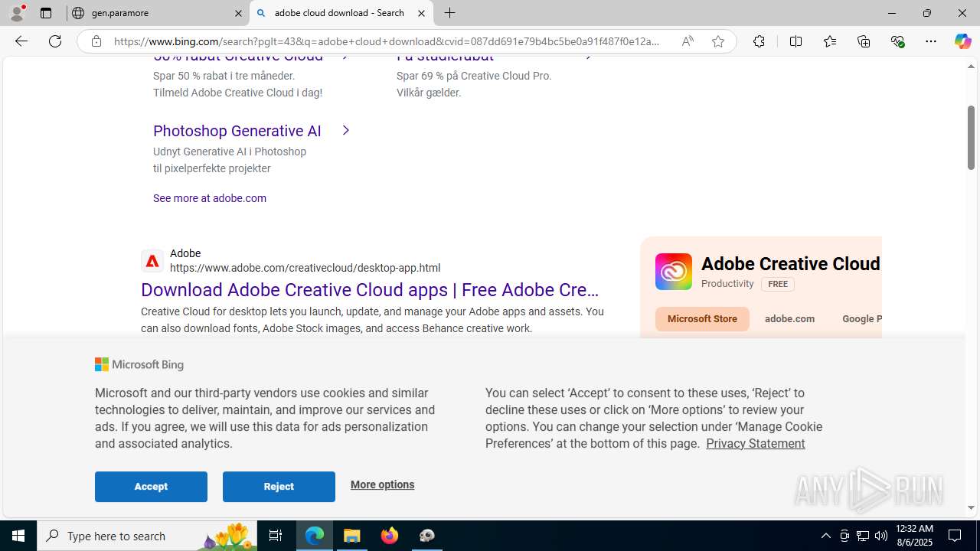Open the notification center icon
This screenshot has height=551, width=980.
pyautogui.click(x=955, y=536)
